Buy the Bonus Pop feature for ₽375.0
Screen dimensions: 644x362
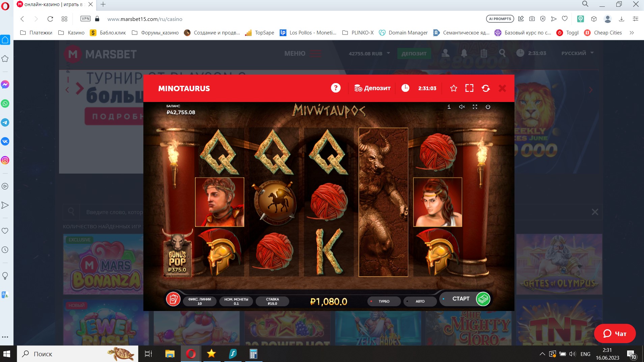177,254
